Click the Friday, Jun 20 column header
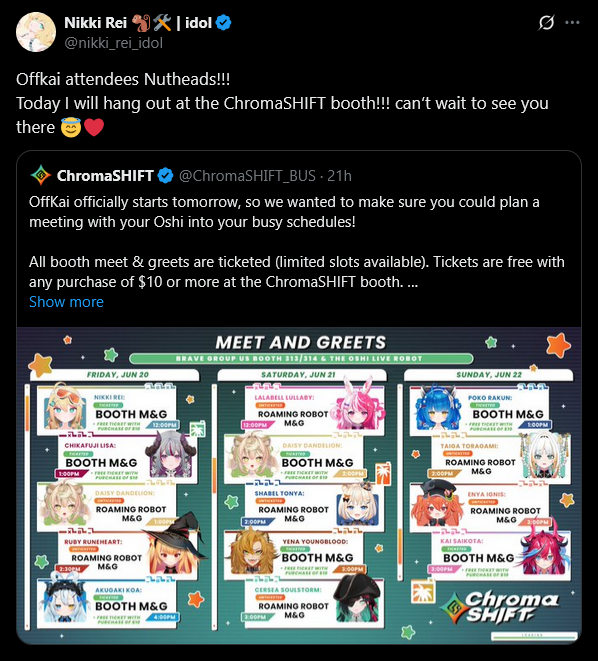 point(118,374)
